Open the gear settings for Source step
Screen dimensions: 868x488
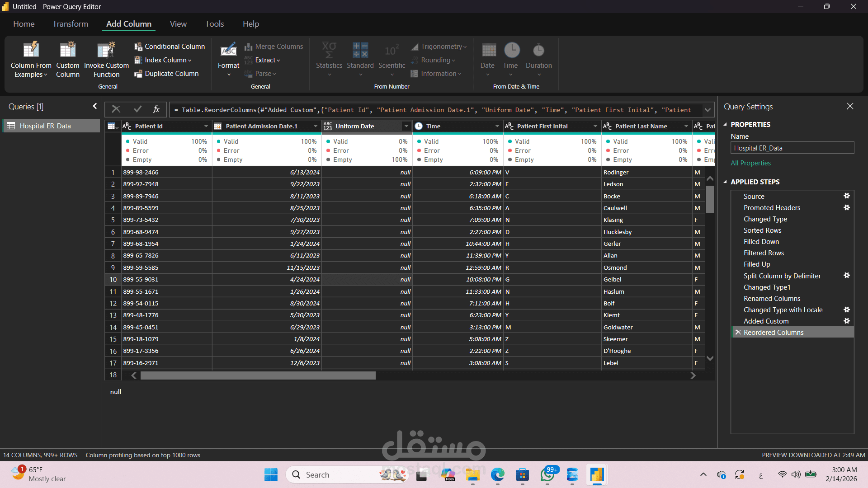pos(846,196)
